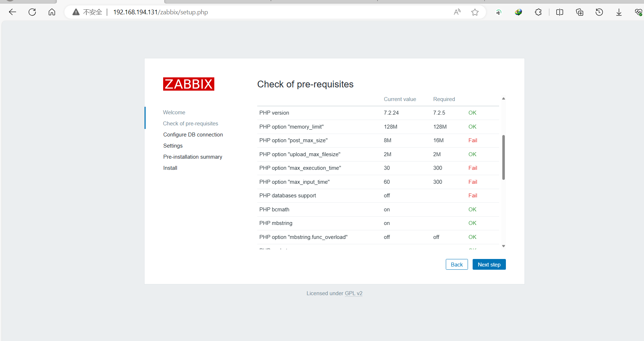Click the Fail status for max_input_time
Viewport: 644px width, 341px height.
pos(473,182)
